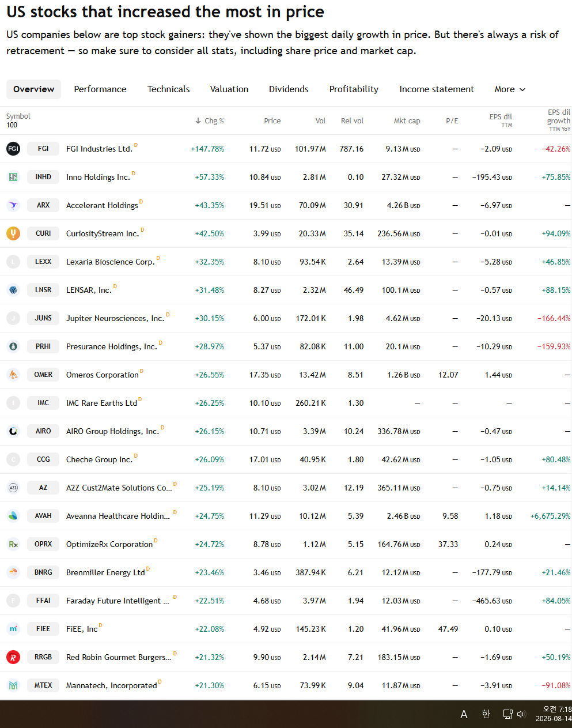This screenshot has height=728, width=572.
Task: Click the MTEX company logo icon
Action: [13, 685]
